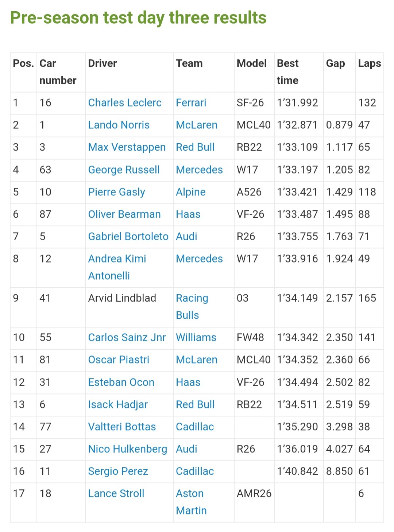Open the Lance Stroll driver link
Screen dimensions: 394x532
[x=116, y=494]
